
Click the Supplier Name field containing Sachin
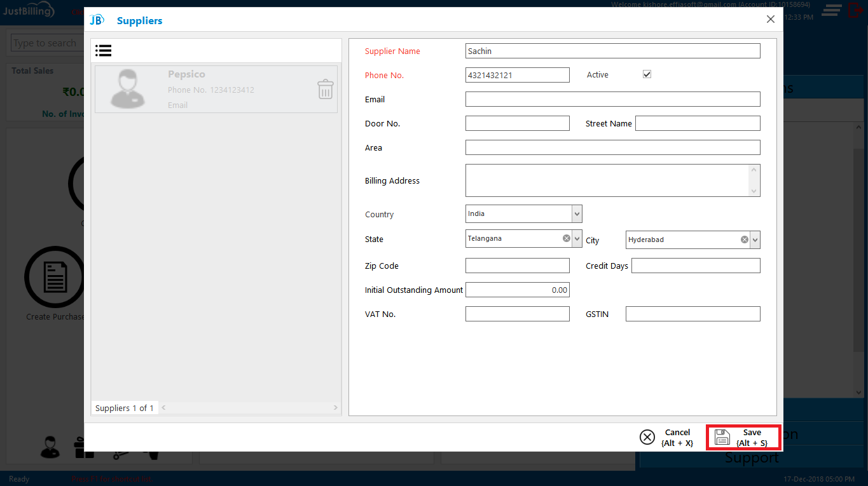click(613, 51)
